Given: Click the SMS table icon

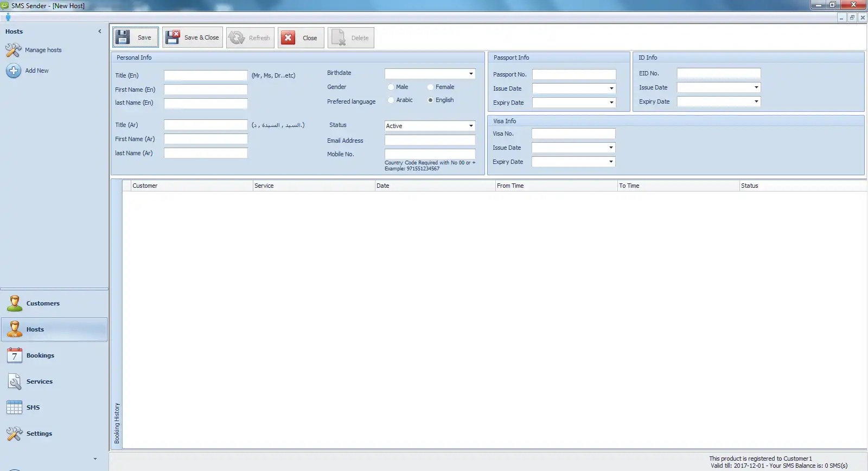Looking at the screenshot, I should [x=15, y=408].
